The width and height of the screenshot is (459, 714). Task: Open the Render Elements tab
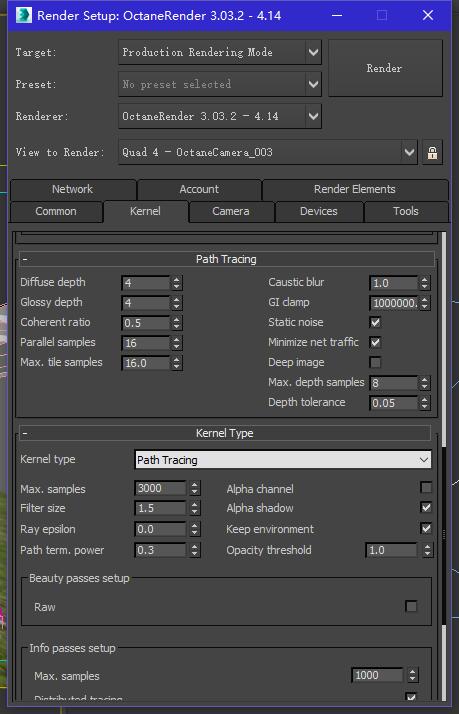coord(355,189)
